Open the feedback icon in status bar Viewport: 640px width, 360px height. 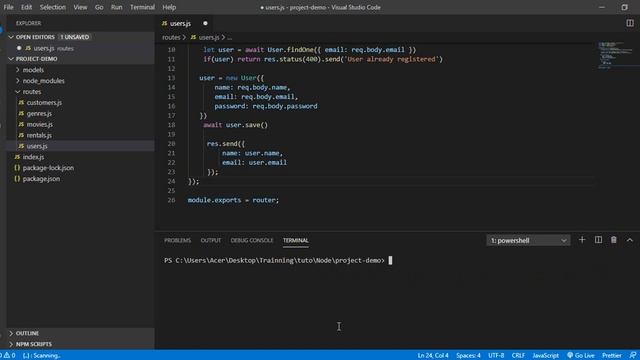coord(633,355)
